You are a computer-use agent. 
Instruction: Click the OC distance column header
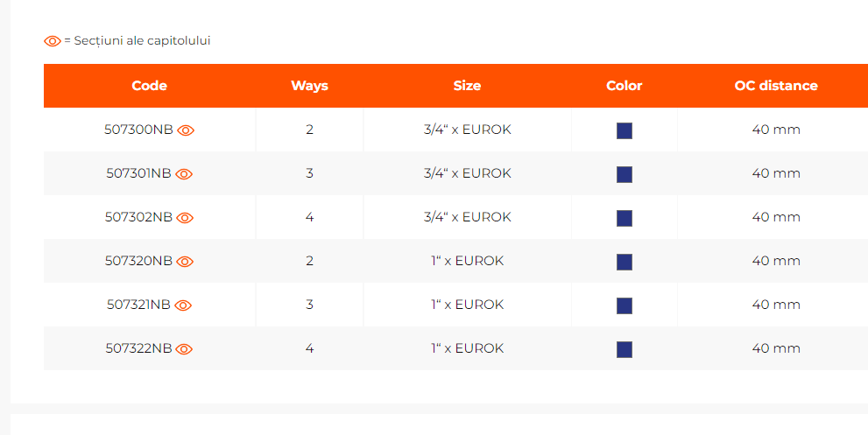(775, 86)
